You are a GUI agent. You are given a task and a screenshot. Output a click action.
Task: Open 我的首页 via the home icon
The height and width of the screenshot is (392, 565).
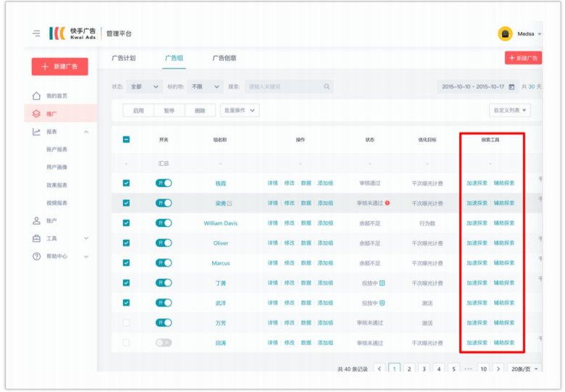pos(36,96)
